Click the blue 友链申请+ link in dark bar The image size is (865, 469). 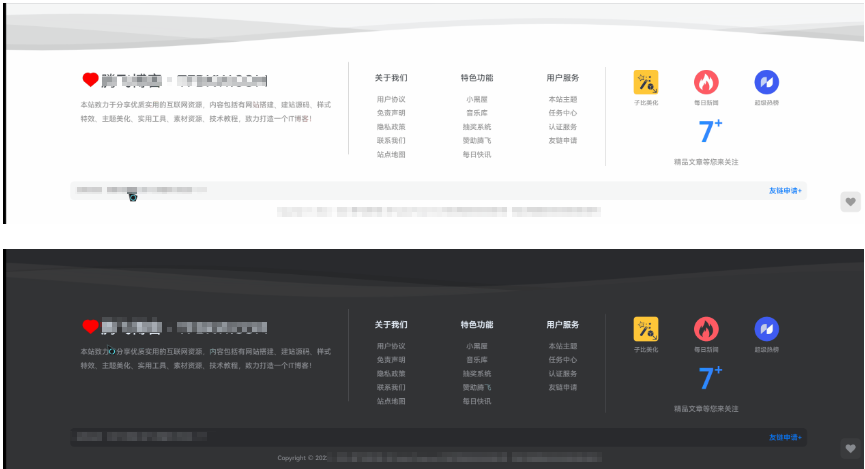click(786, 438)
